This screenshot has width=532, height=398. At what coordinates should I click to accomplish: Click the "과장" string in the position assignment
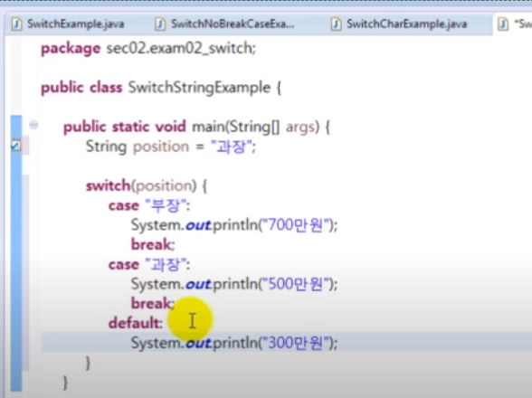click(232, 147)
